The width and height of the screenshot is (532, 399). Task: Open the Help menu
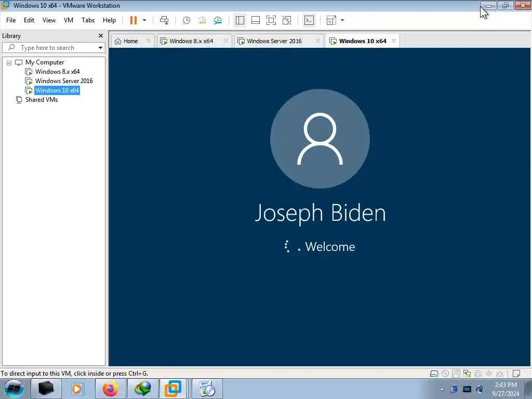109,20
